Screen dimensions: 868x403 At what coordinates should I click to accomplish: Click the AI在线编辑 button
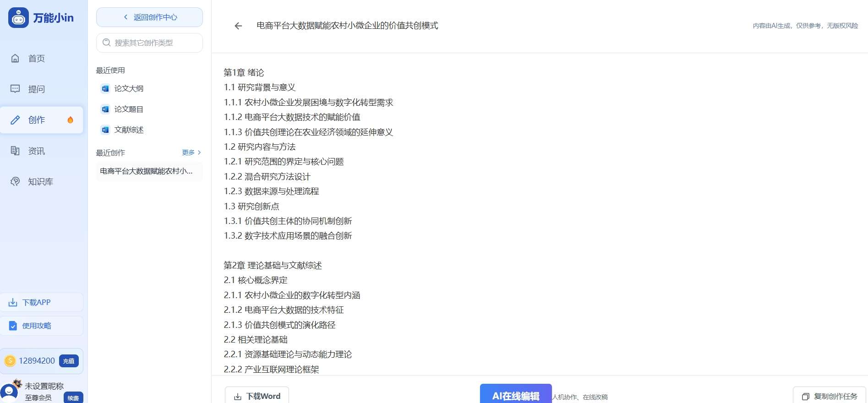(516, 394)
